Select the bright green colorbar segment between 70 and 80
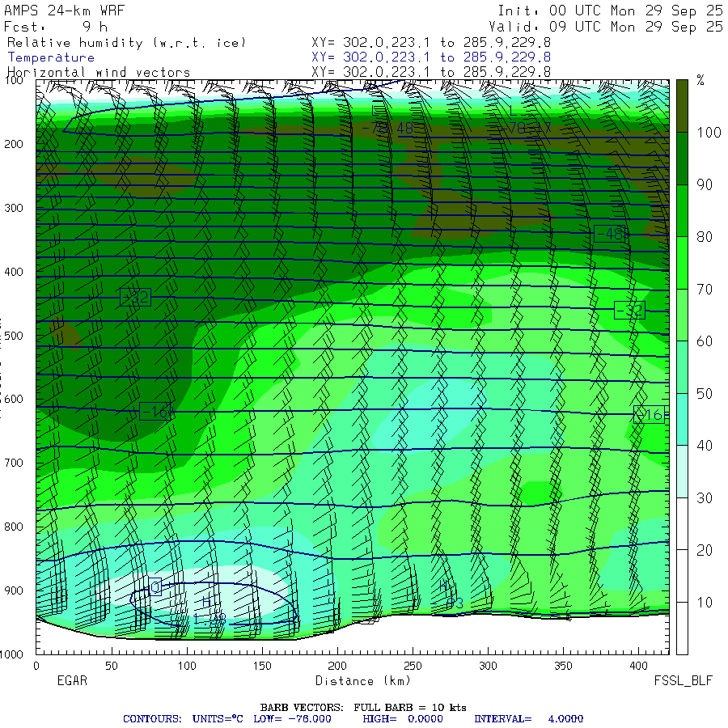Viewport: 728px width, 728px height. (682, 263)
